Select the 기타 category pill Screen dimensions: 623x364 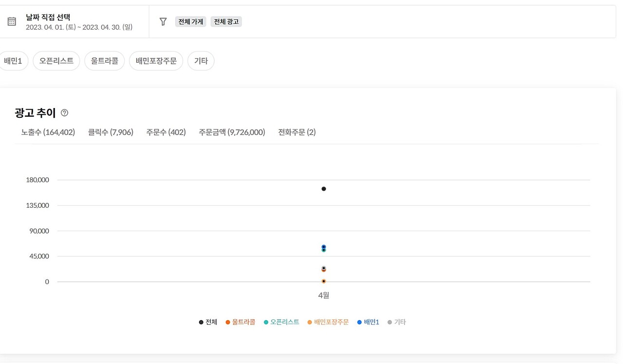tap(201, 61)
